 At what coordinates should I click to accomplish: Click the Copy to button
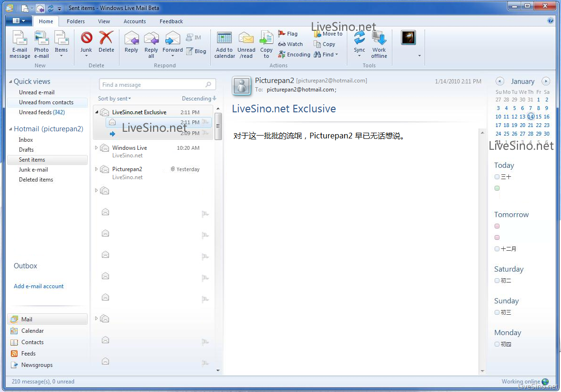pyautogui.click(x=266, y=45)
